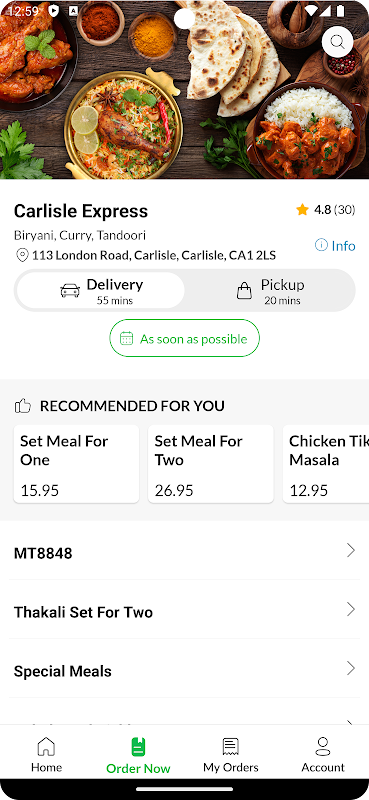Open Account tab
The image size is (369, 800).
point(323,755)
